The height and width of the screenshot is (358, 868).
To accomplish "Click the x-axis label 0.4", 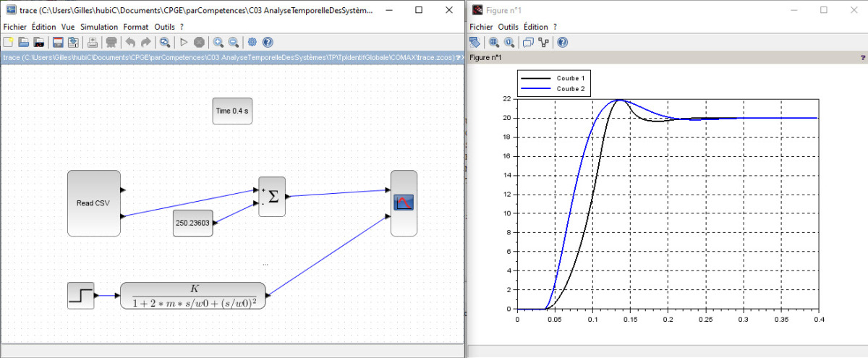I will tap(817, 318).
